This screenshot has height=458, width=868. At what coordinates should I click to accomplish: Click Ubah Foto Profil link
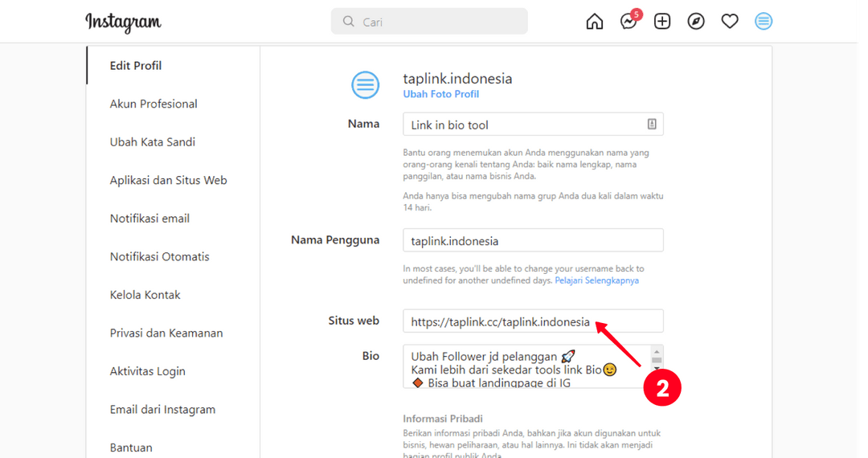pos(440,94)
